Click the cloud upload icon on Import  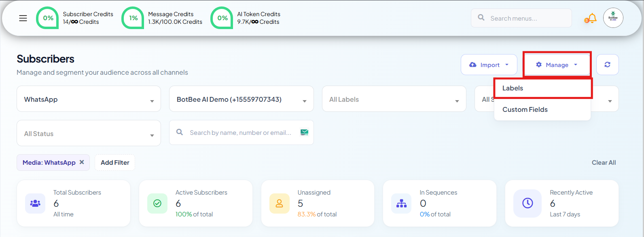coord(472,65)
